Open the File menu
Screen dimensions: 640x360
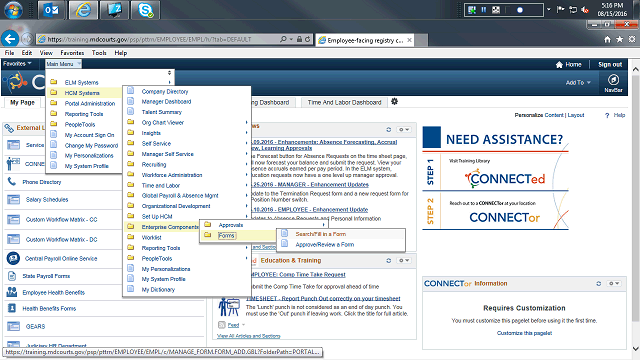(x=9, y=53)
